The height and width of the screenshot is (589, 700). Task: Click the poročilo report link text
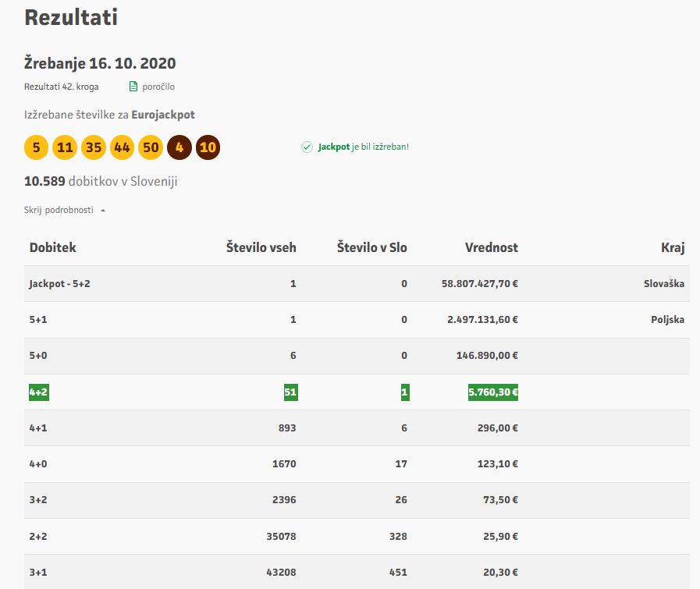pyautogui.click(x=158, y=87)
